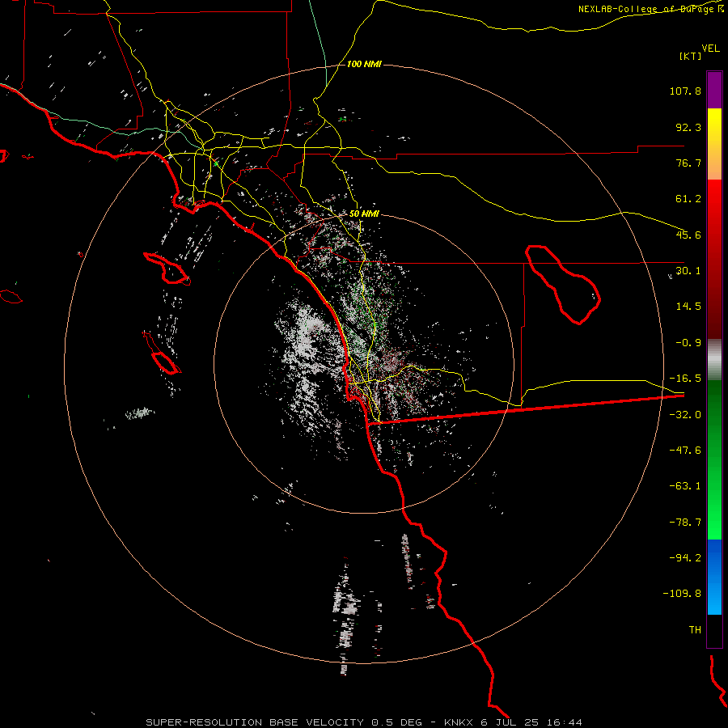
Task: Click the 61.2 velocity scale value
Action: (x=688, y=199)
